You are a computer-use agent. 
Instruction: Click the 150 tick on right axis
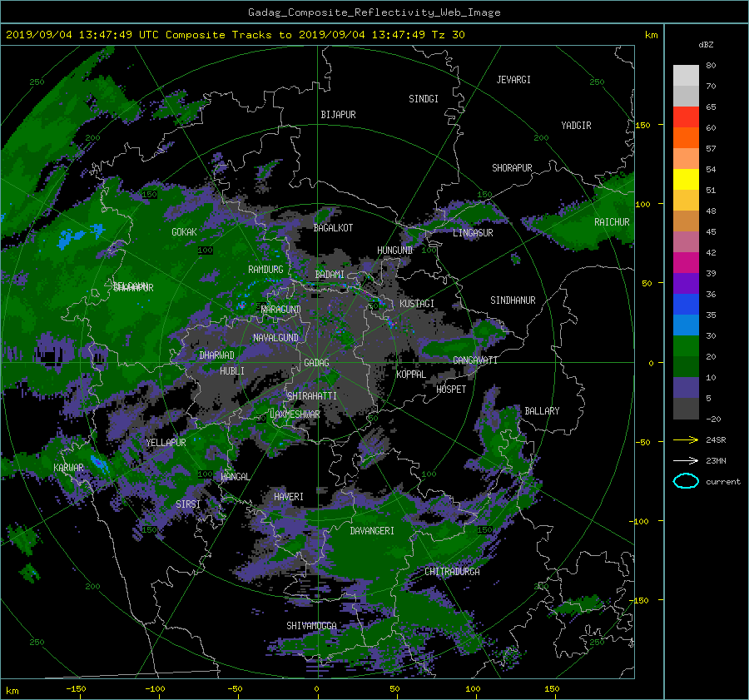coord(643,125)
